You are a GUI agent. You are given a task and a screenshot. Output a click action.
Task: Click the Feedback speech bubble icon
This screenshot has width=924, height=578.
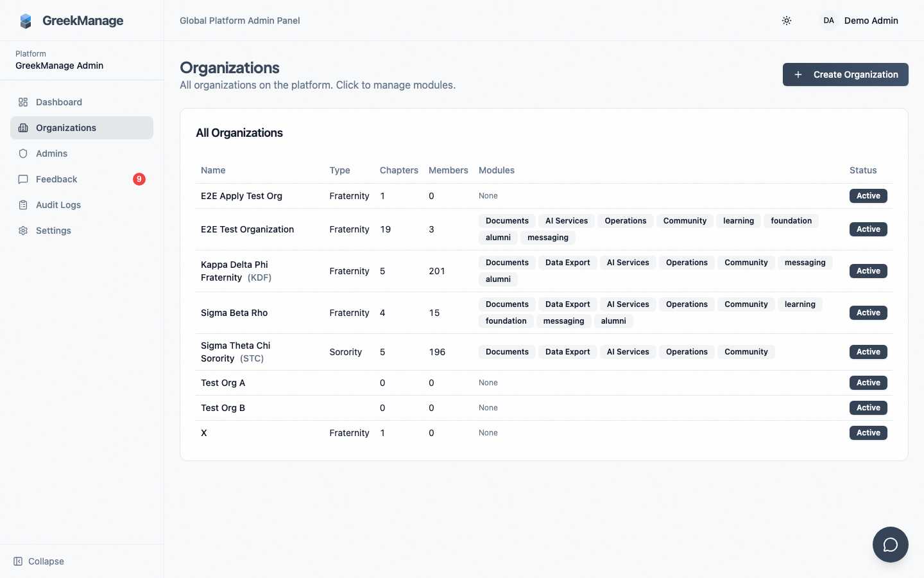[x=23, y=179]
